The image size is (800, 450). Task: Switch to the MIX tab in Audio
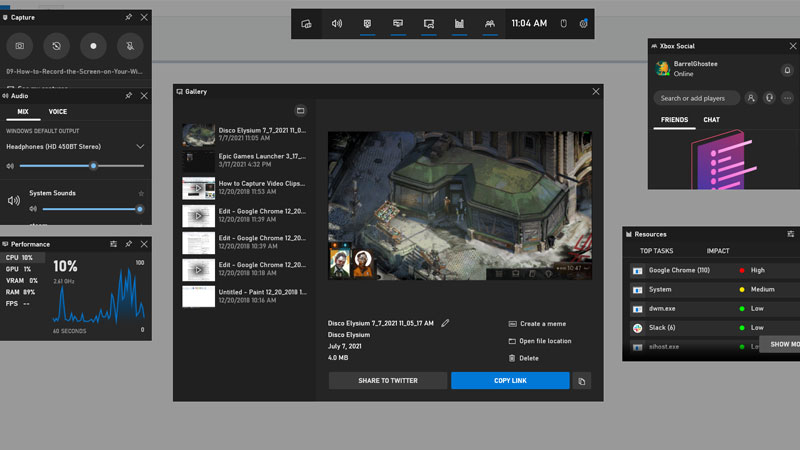(23, 112)
